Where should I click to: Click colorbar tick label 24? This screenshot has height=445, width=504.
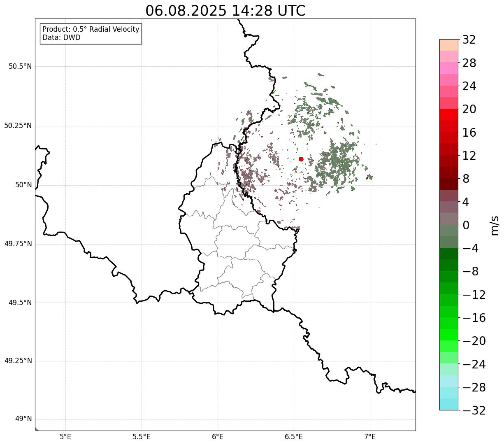469,86
